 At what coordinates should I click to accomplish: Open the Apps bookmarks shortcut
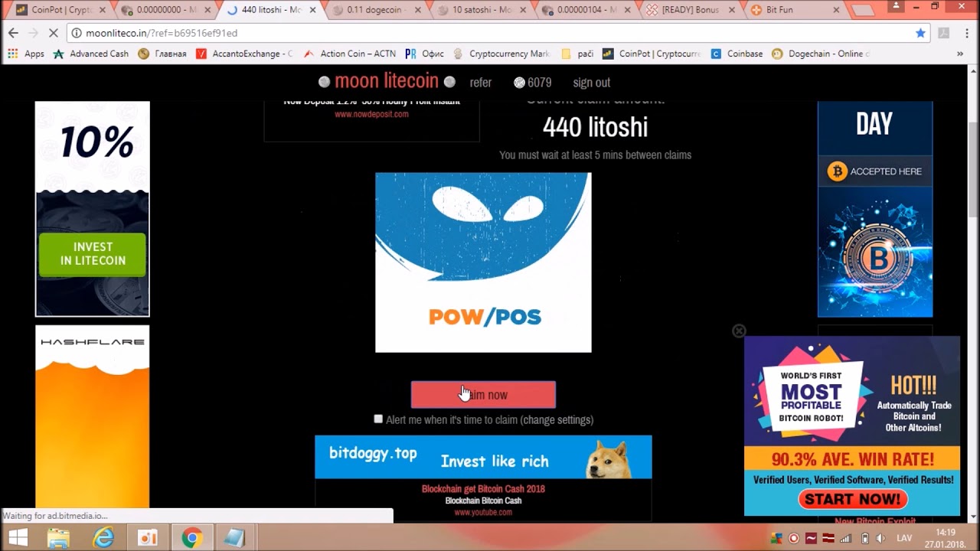coord(26,54)
